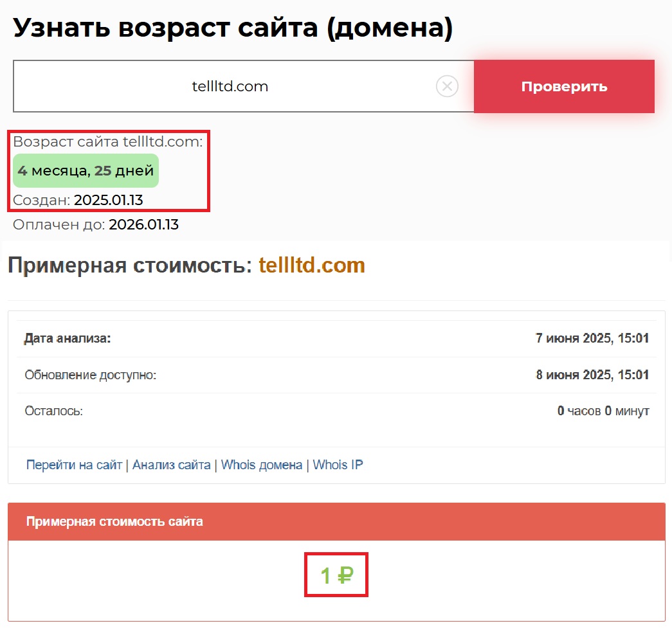Follow the Whois домена link
The height and width of the screenshot is (628, 672).
(x=262, y=465)
